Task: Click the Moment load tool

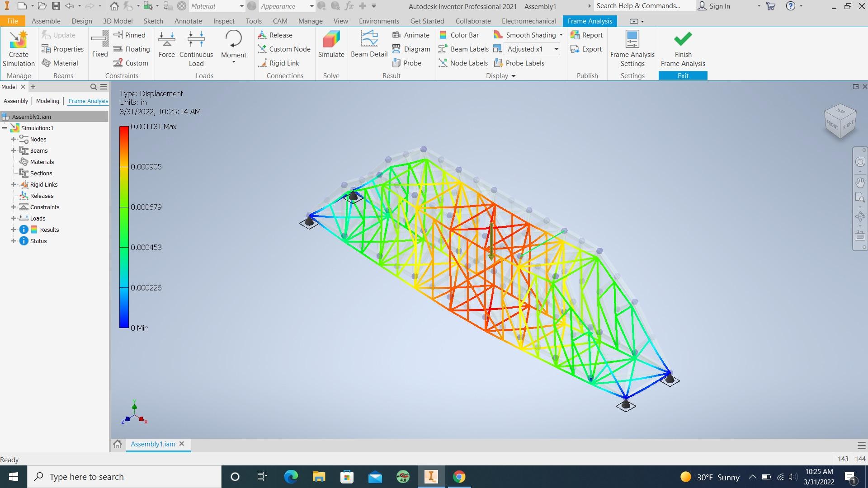Action: tap(234, 44)
